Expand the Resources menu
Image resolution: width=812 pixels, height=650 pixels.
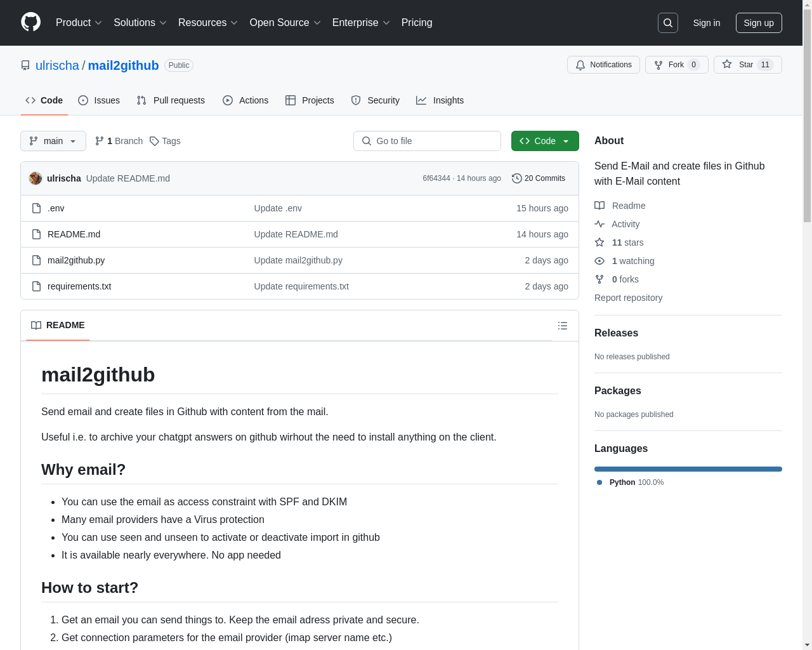(208, 23)
